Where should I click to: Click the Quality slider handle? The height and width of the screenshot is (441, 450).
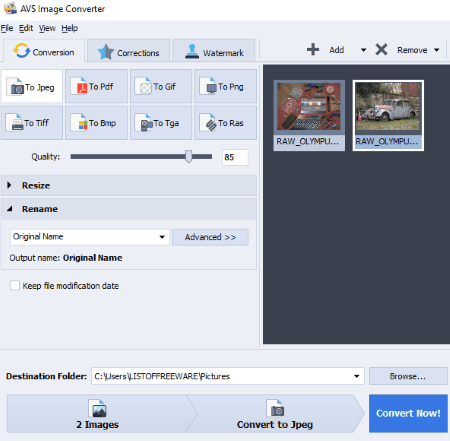(x=189, y=156)
